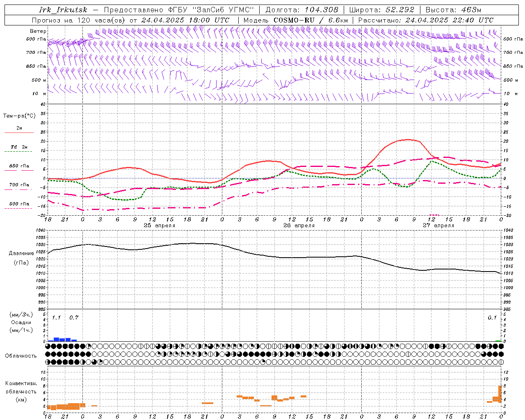Click the Осадки section label

point(21,322)
